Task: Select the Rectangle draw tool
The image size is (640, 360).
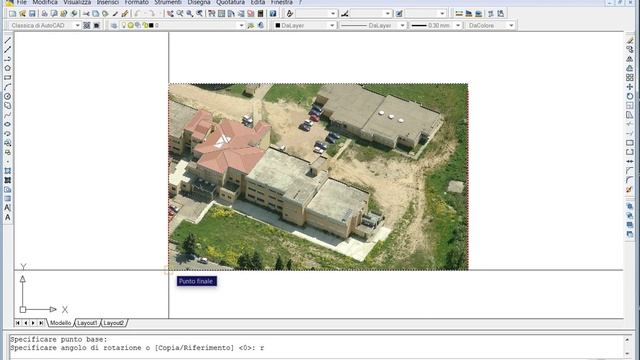Action: click(x=7, y=78)
